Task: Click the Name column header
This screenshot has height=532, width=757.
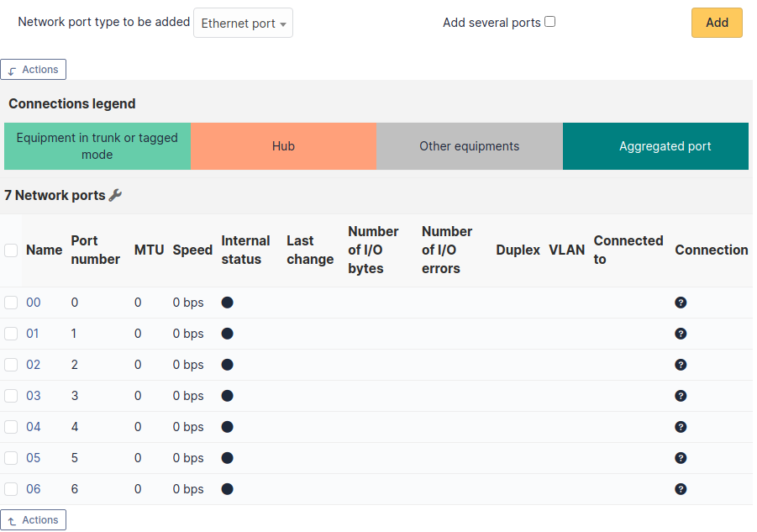Action: click(x=44, y=250)
